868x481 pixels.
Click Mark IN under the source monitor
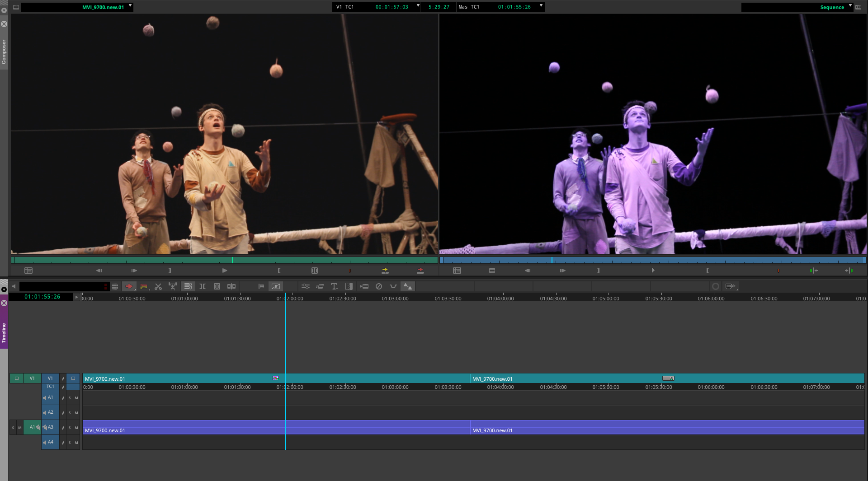pos(279,270)
